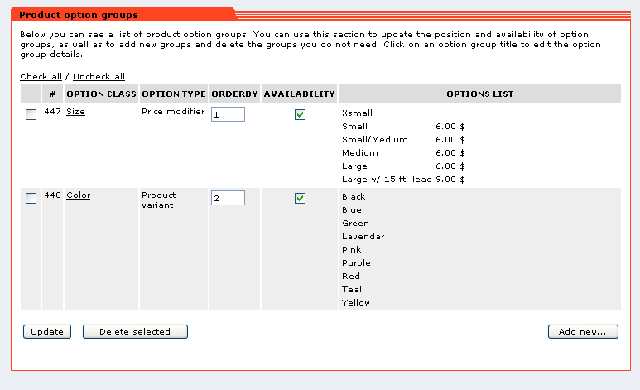Open the Color option group link
Viewport: 640px width, 390px height.
click(x=78, y=195)
